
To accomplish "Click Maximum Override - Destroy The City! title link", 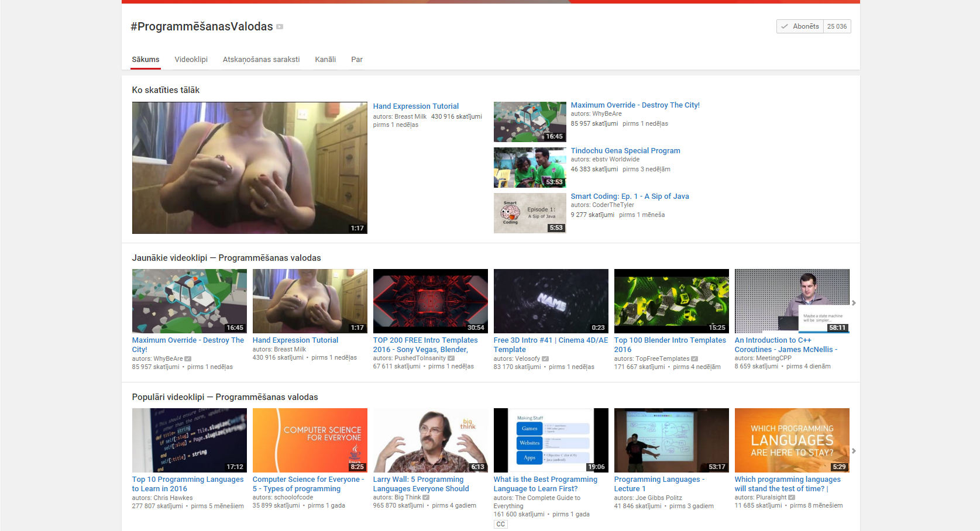I will click(x=635, y=105).
